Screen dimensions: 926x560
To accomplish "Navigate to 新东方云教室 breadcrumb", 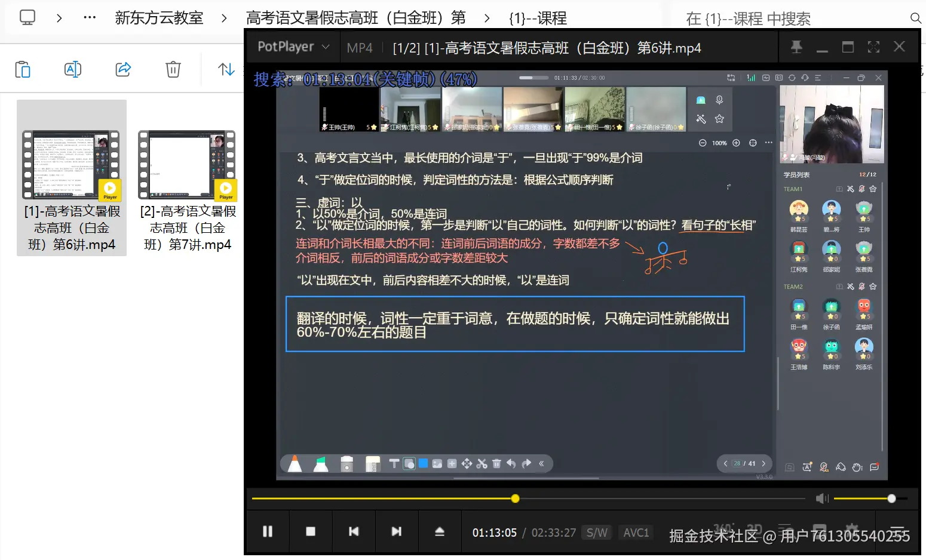I will coord(159,18).
